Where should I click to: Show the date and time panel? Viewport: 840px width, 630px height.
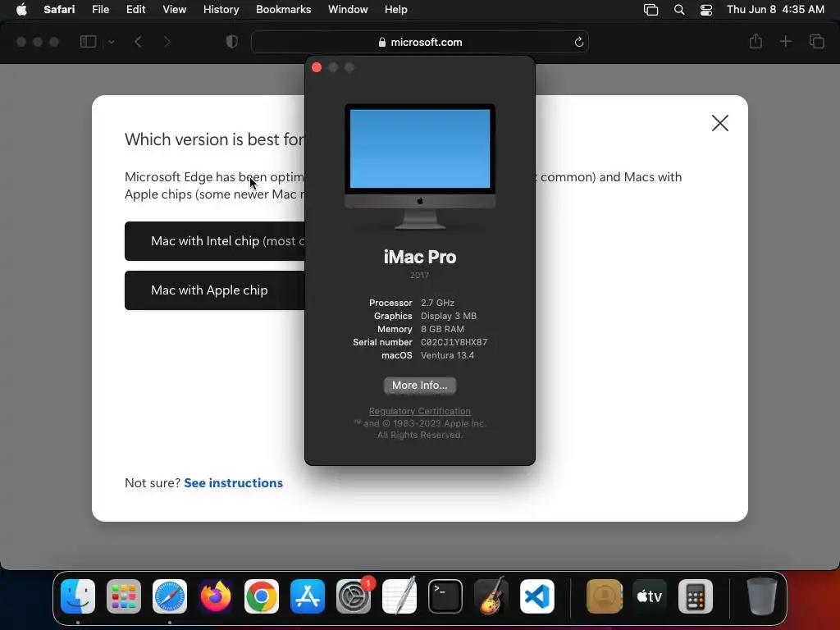775,10
